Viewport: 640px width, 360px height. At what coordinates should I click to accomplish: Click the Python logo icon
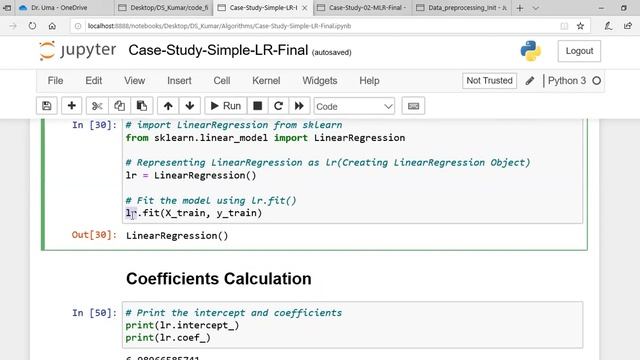pos(531,51)
